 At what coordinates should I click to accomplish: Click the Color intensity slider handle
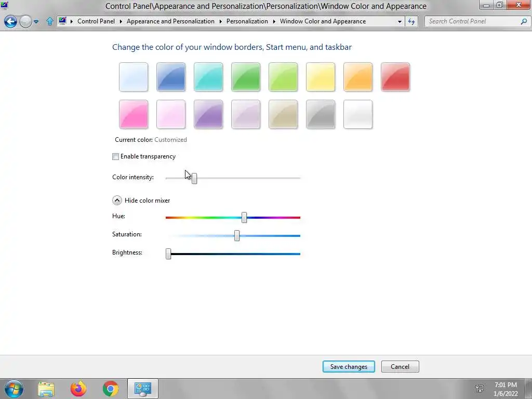tap(194, 178)
